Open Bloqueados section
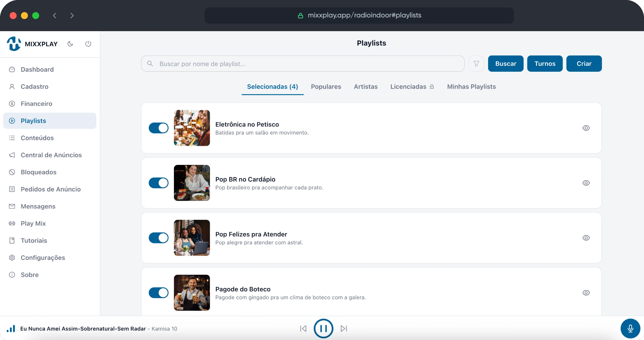Viewport: 644px width, 340px height. (x=50, y=172)
